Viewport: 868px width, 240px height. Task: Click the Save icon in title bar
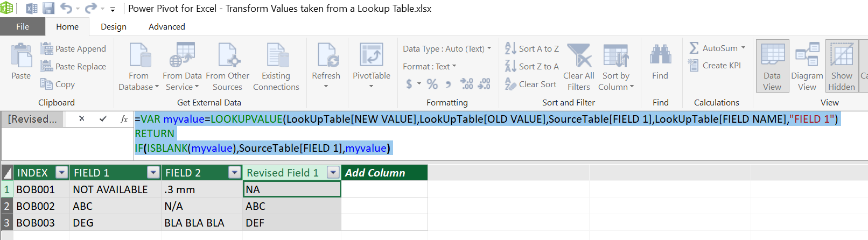click(x=48, y=9)
